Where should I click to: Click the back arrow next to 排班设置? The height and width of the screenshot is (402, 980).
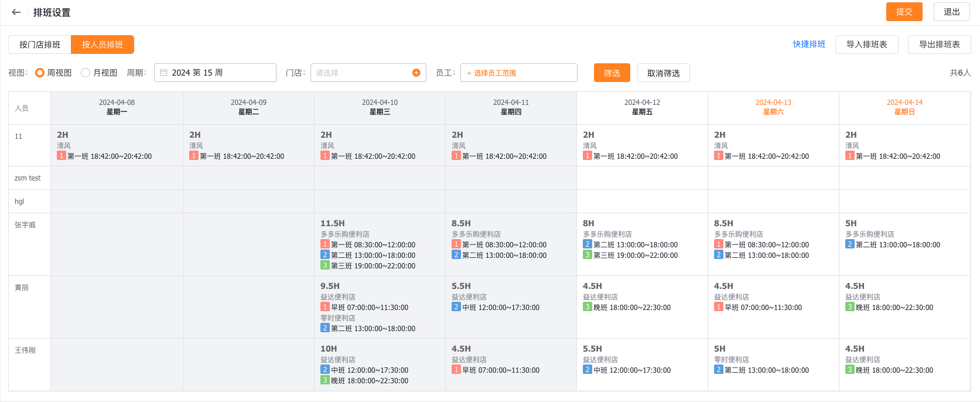(16, 12)
